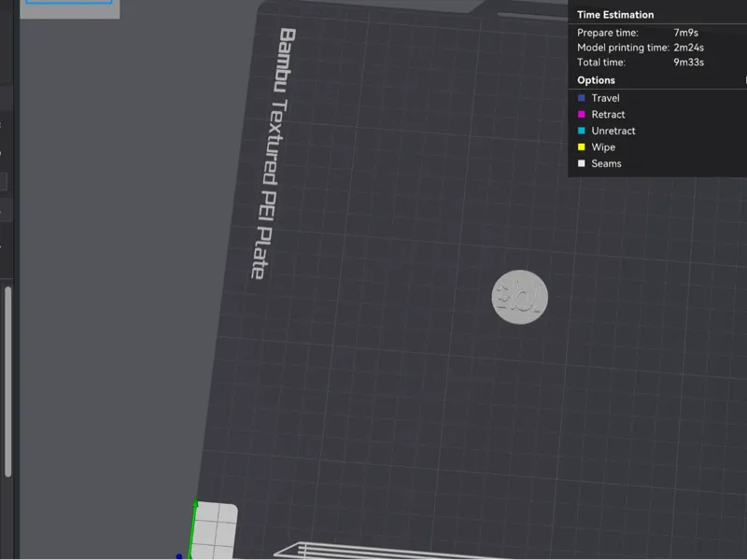Enable Retract display via its label
This screenshot has width=747, height=560.
pos(608,114)
